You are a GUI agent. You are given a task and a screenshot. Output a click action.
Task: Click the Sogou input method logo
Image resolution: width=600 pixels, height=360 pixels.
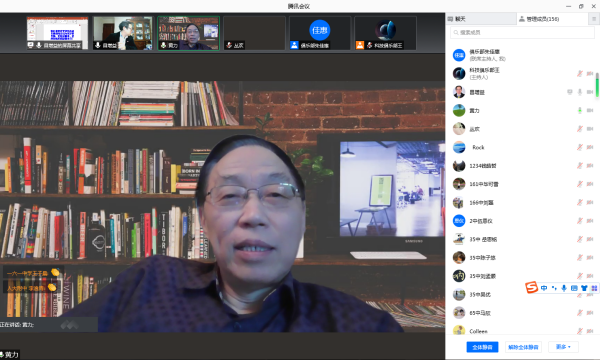[x=532, y=287]
